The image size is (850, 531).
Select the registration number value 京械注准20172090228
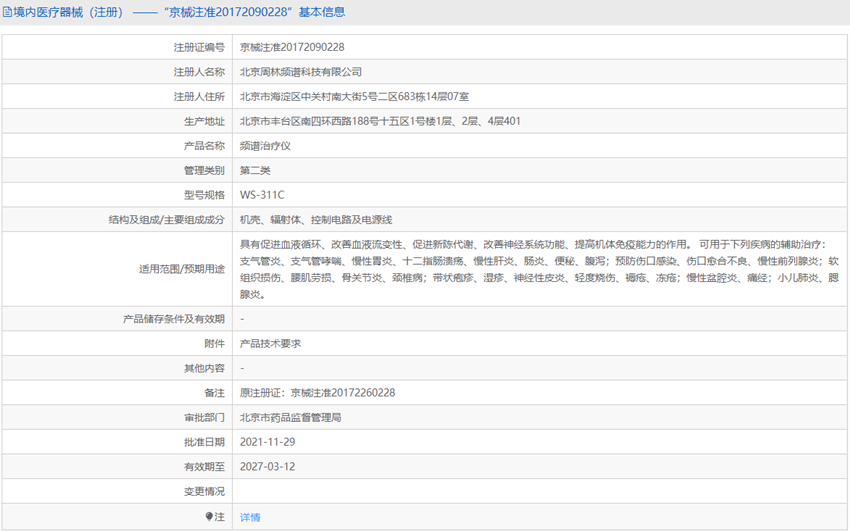[292, 47]
